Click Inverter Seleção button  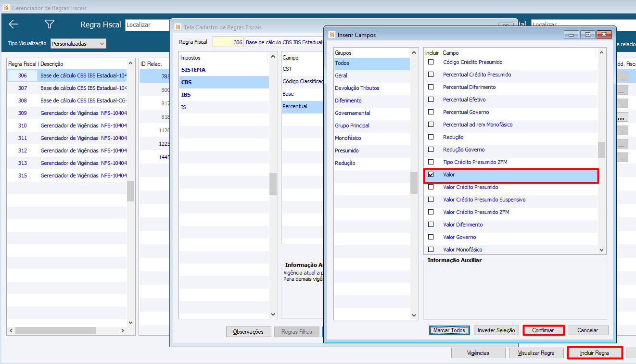tap(496, 330)
